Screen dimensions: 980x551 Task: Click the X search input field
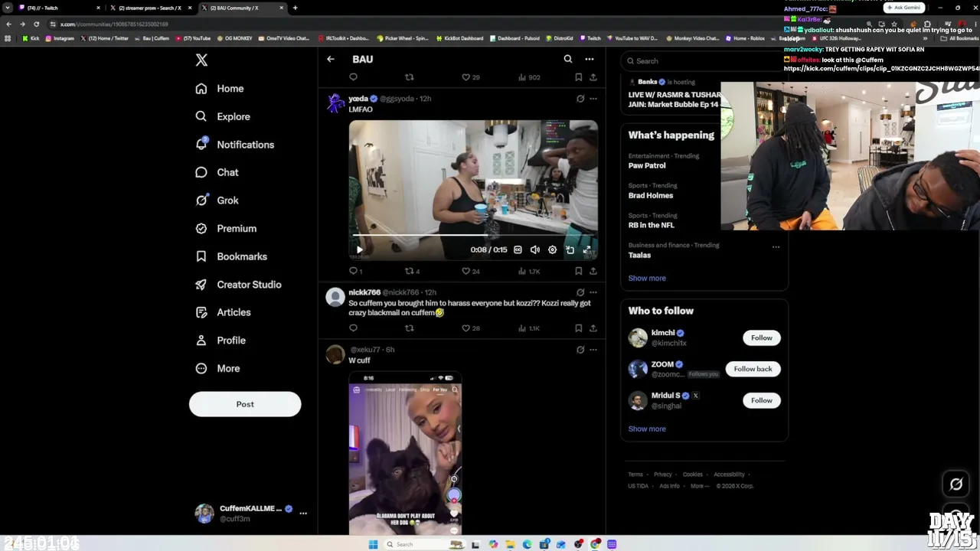pos(704,61)
